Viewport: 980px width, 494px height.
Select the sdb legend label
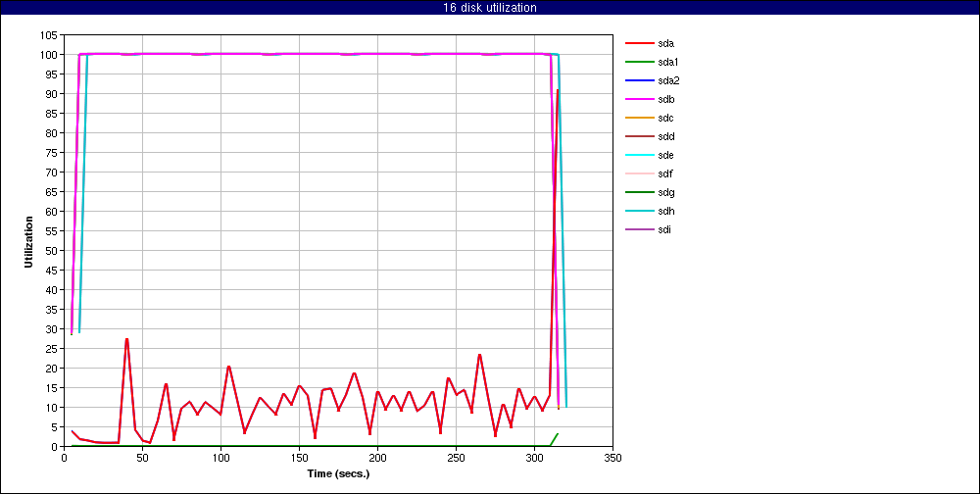(x=665, y=99)
